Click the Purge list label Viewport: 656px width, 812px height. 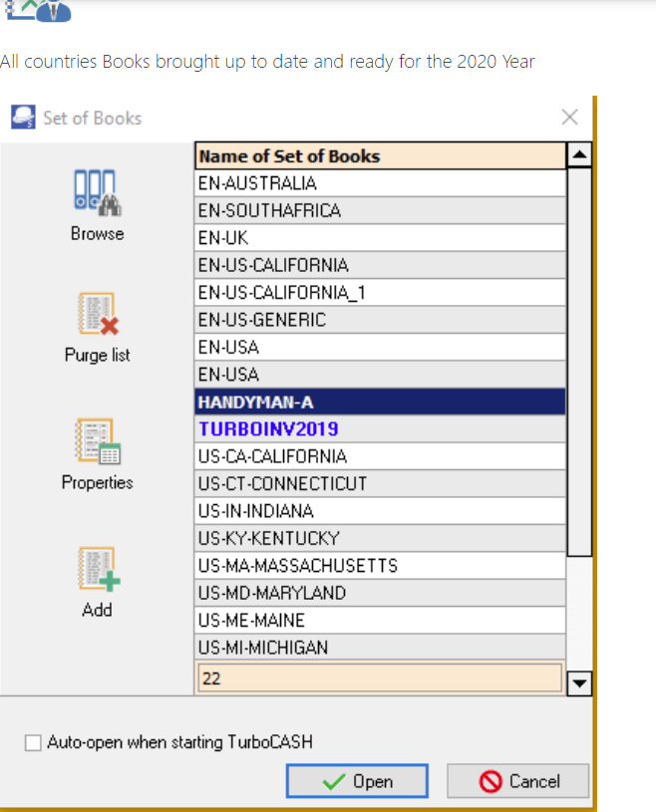pos(98,356)
